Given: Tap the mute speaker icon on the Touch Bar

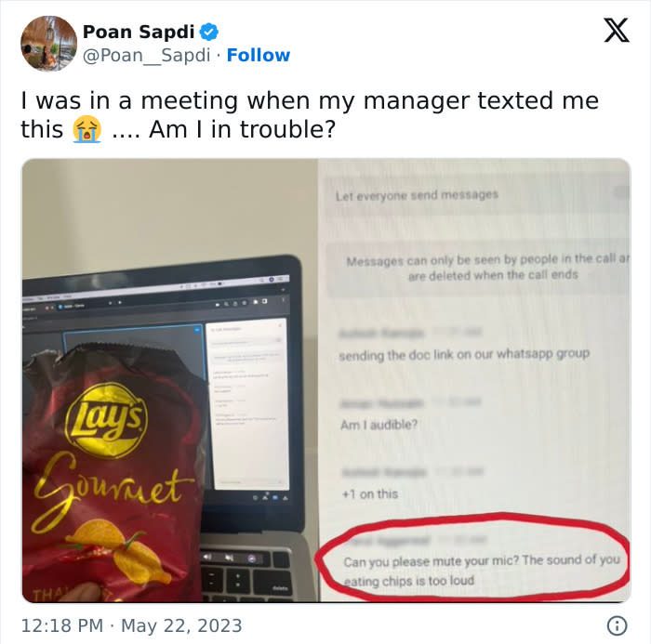Looking at the screenshot, I should tap(229, 558).
